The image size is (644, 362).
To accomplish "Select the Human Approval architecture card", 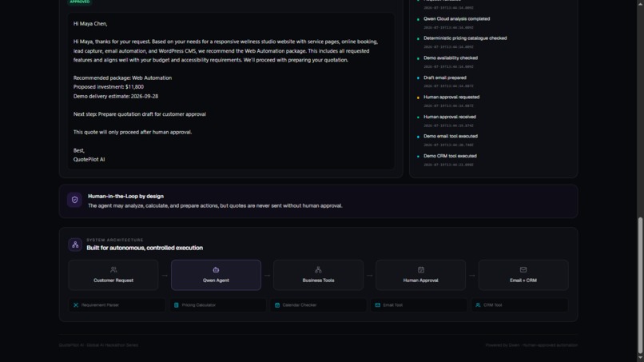I will 421,275.
